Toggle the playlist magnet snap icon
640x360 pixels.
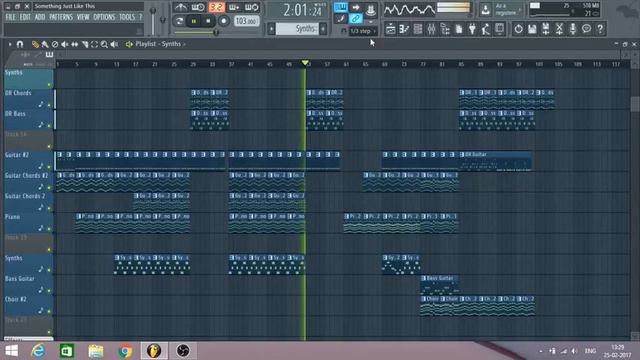click(20, 44)
